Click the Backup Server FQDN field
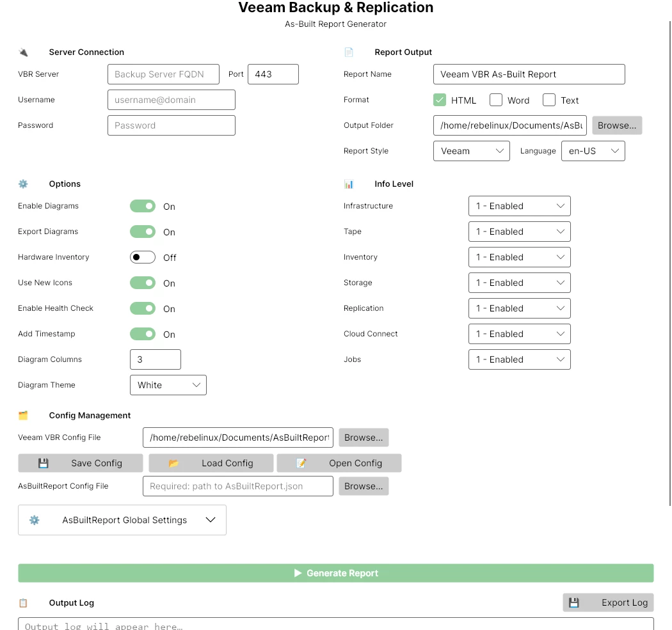Image resolution: width=672 pixels, height=630 pixels. point(163,75)
